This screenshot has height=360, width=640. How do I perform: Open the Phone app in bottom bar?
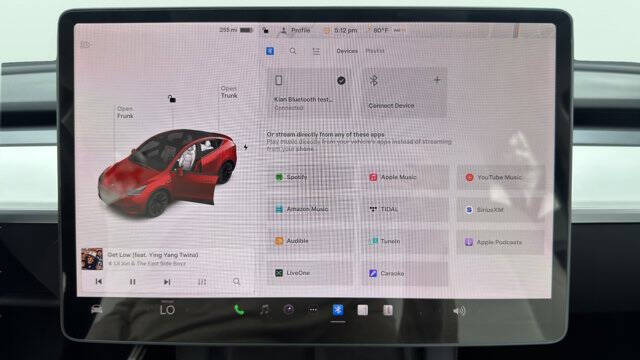pos(239,310)
